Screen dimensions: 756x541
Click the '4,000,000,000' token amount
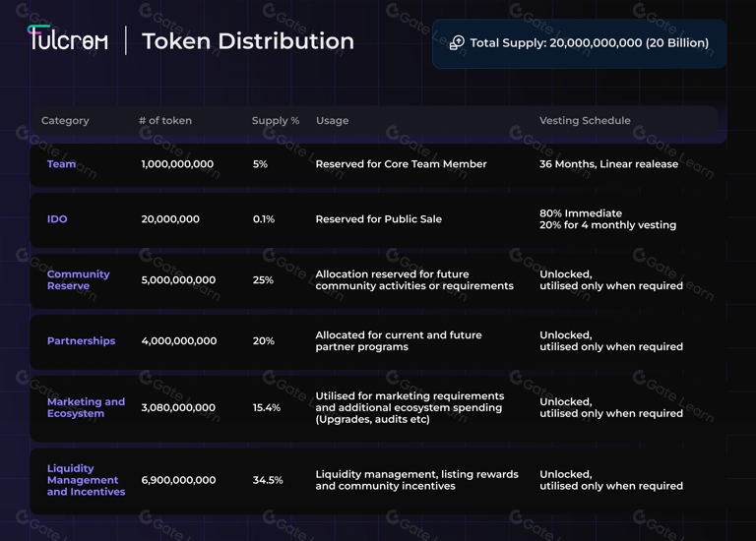pyautogui.click(x=179, y=341)
